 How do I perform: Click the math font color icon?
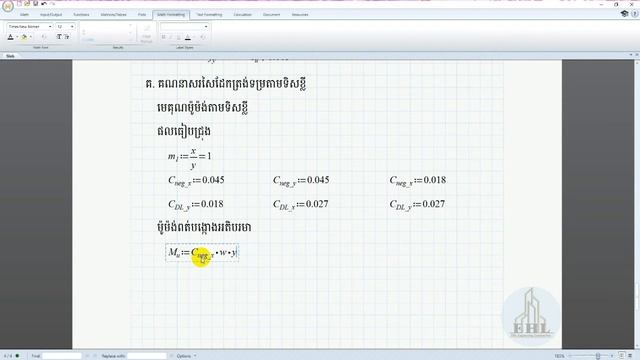point(11,37)
